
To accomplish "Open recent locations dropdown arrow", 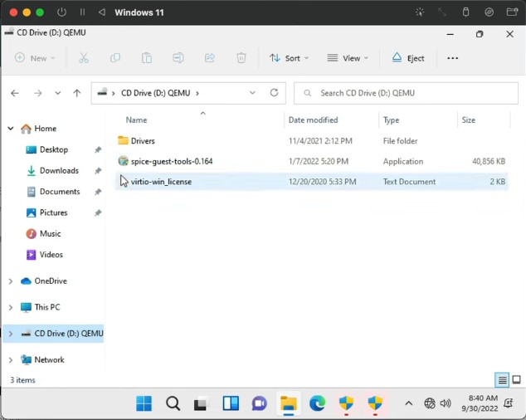I will click(58, 93).
